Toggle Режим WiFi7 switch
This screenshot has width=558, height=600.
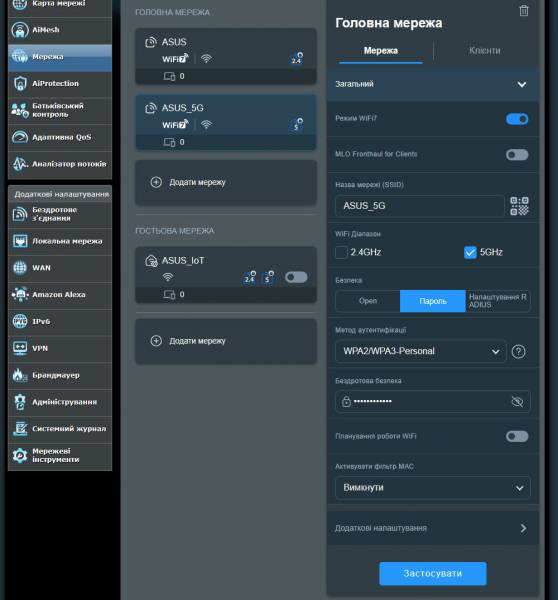517,119
